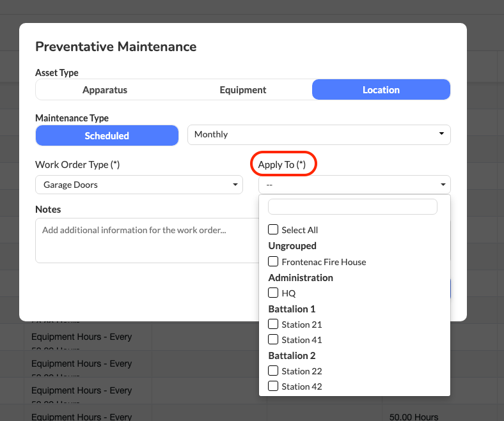Enable the HQ checkbox
Screen dimensions: 504x421
pyautogui.click(x=273, y=293)
